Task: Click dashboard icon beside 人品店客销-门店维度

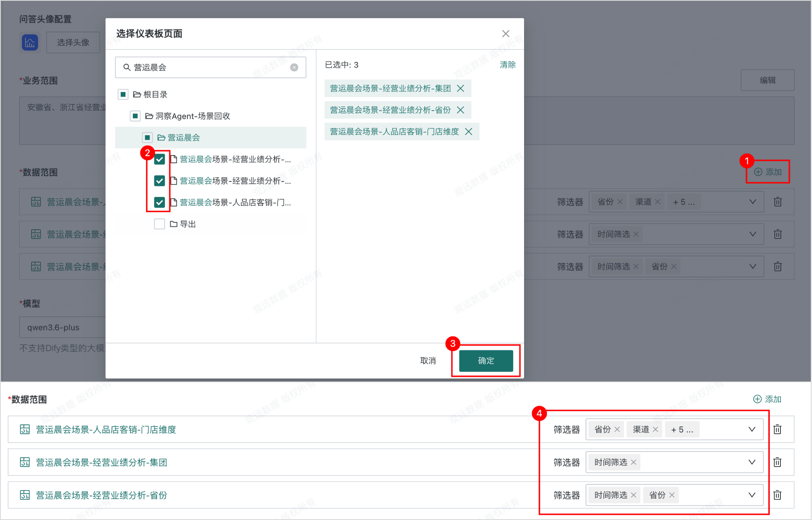Action: click(x=25, y=429)
